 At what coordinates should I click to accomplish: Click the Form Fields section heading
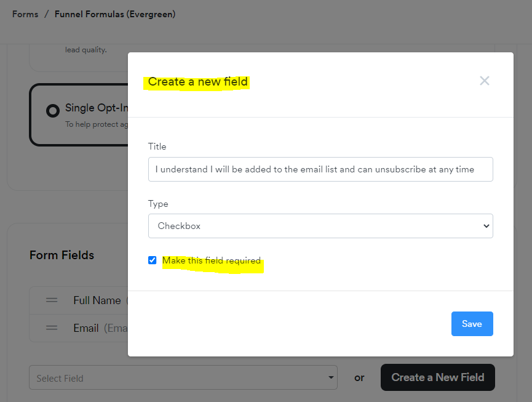click(62, 255)
